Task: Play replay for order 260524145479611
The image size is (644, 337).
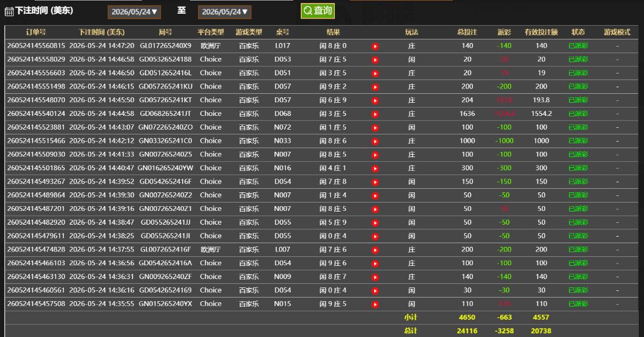Action: (375, 236)
